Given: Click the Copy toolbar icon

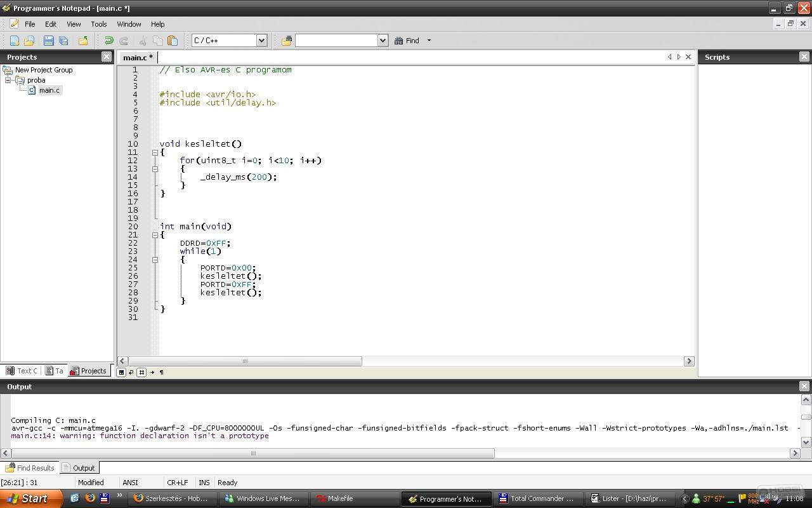Looking at the screenshot, I should (158, 41).
